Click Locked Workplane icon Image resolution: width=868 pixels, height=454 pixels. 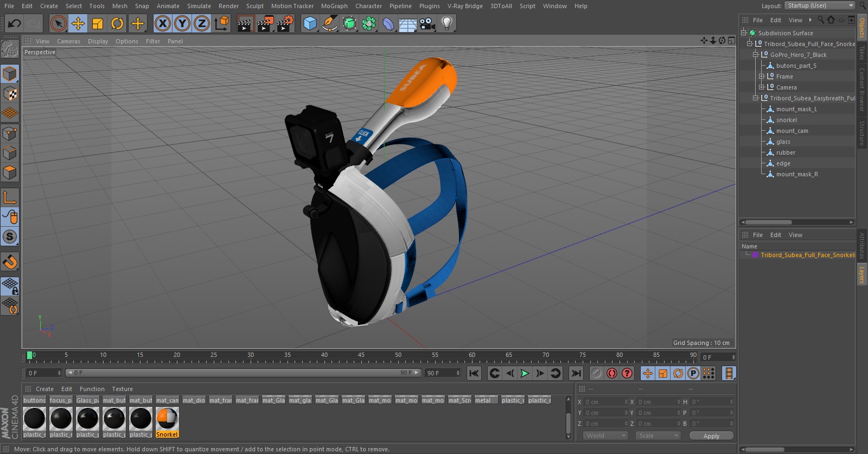[10, 286]
